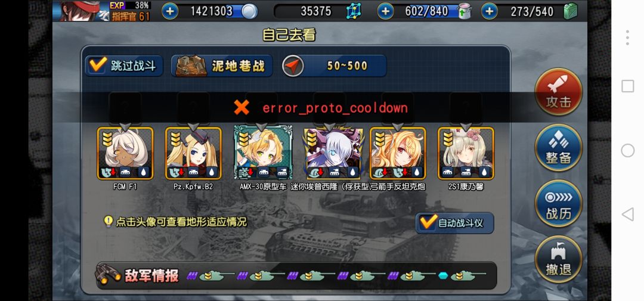644x301 pixels.
Task: Open the 整备 preparation menu
Action: pyautogui.click(x=558, y=147)
